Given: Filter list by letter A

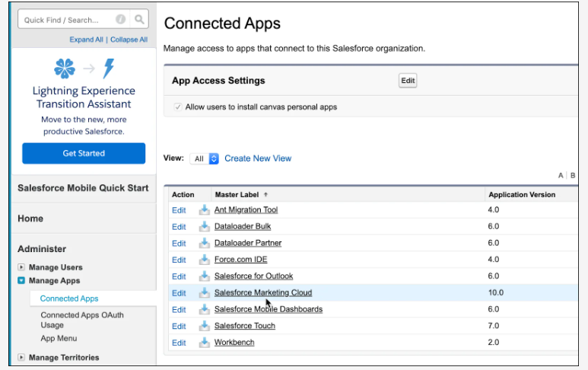Looking at the screenshot, I should pos(561,175).
